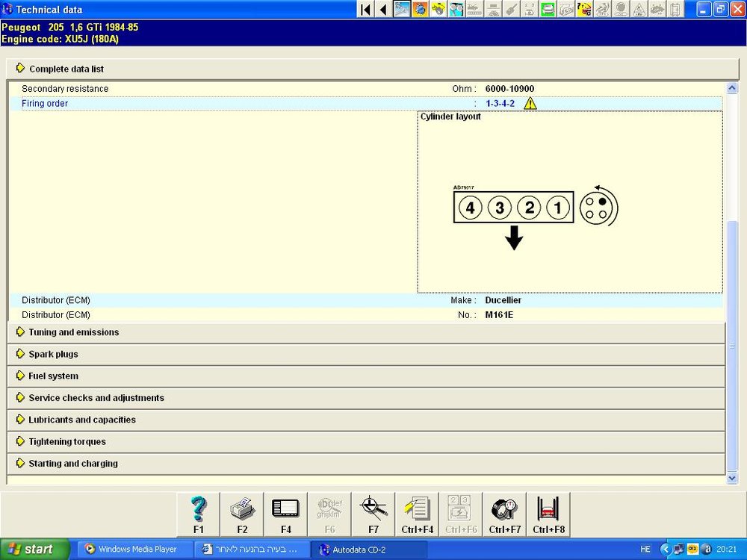
Task: Select the yellow car service toolbar icon
Action: pos(438,9)
